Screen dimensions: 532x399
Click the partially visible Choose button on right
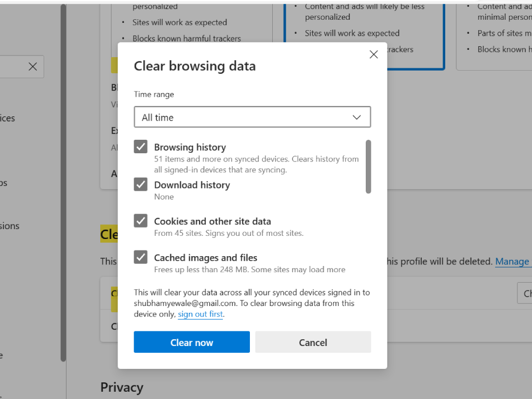pos(526,293)
